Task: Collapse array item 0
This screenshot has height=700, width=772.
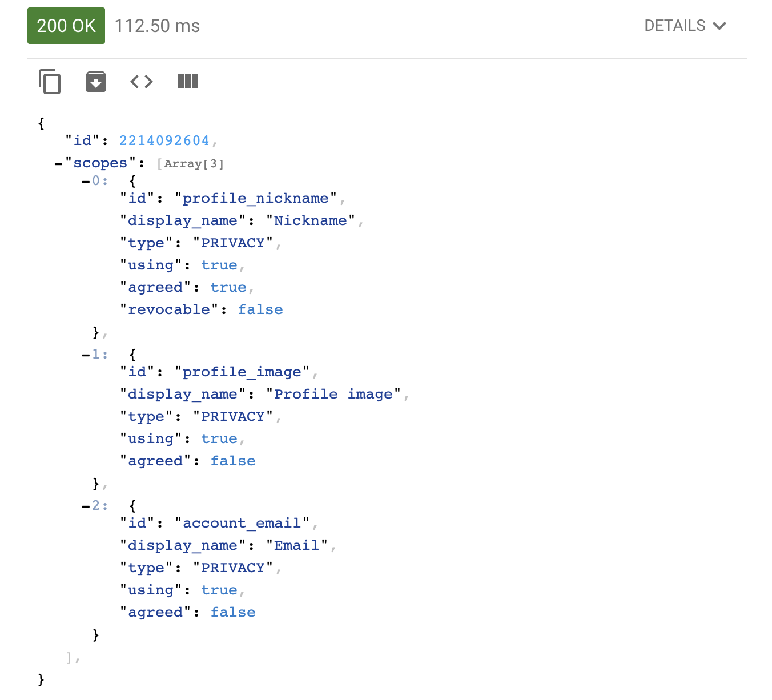Action: point(86,182)
